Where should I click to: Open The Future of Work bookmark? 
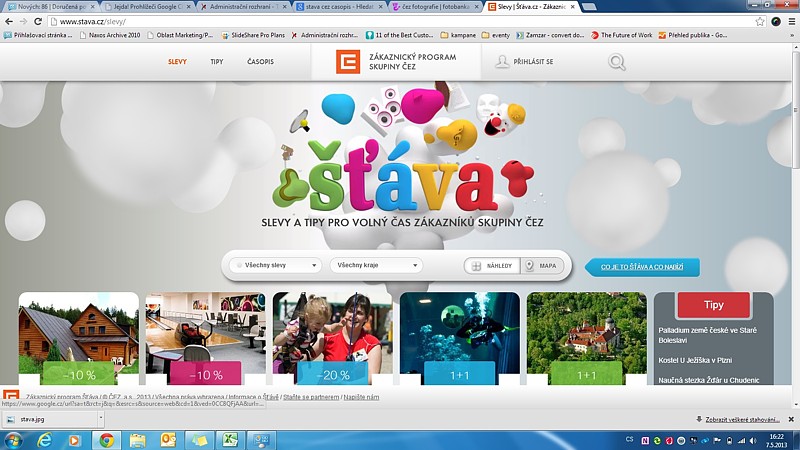tap(621, 35)
